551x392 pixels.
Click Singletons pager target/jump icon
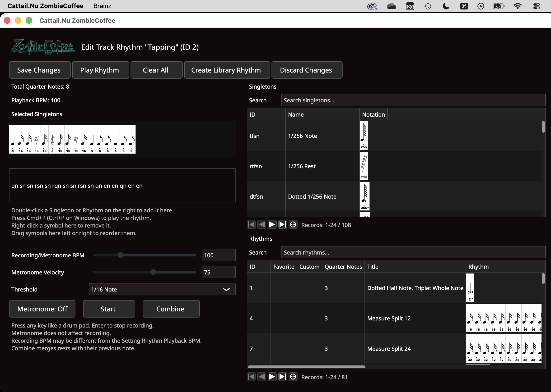coord(293,225)
